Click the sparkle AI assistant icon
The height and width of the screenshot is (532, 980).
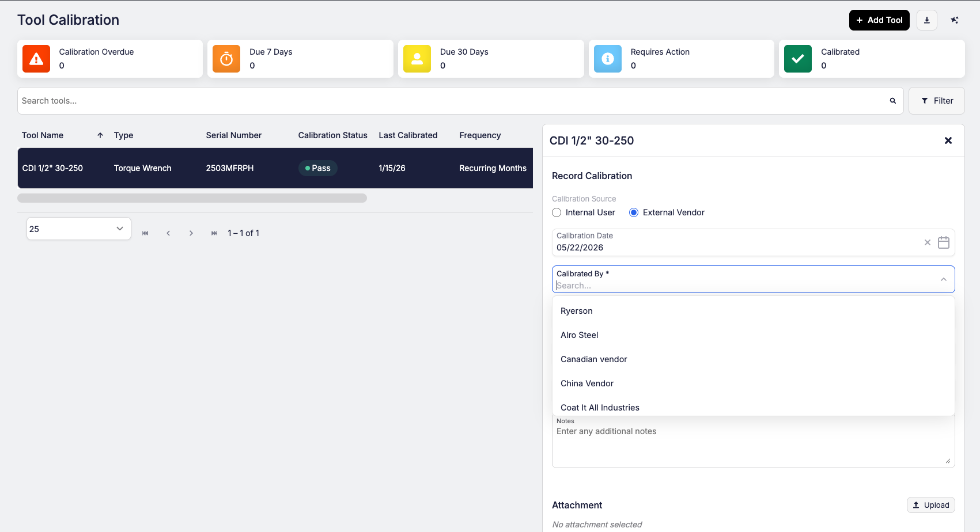click(955, 20)
